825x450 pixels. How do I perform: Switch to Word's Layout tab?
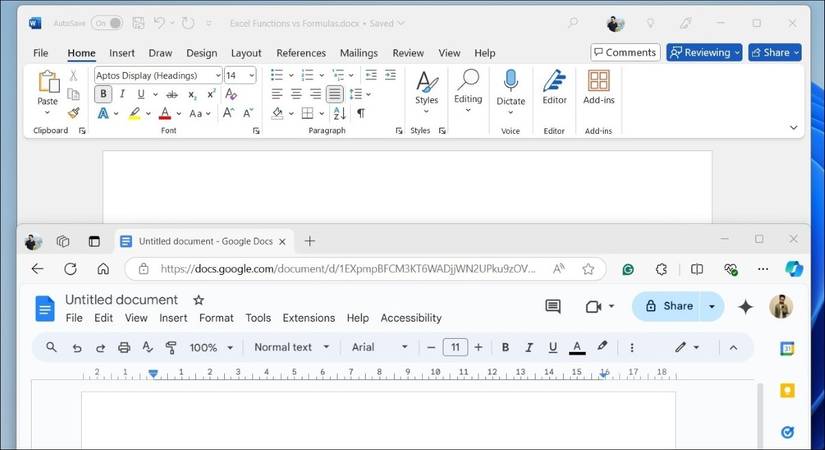tap(246, 53)
